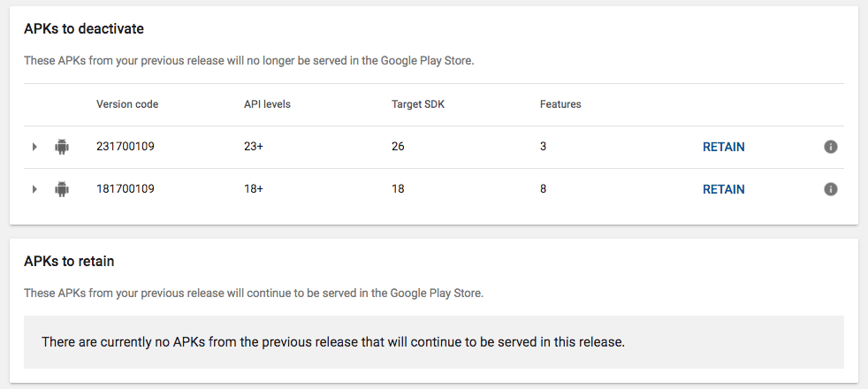Screen dimensions: 868x389
Task: Open info icon for APK 181700109
Action: click(x=830, y=189)
